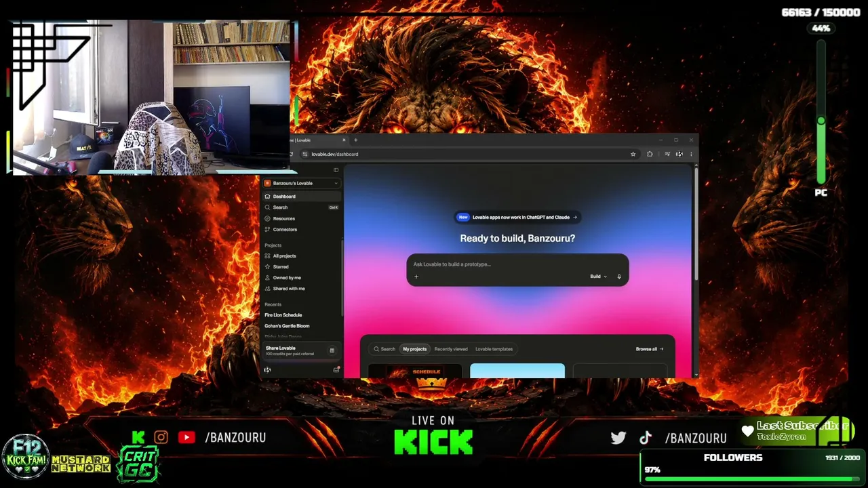Viewport: 868px width, 488px height.
Task: Open Search in the Lovable sidebar
Action: 301,207
